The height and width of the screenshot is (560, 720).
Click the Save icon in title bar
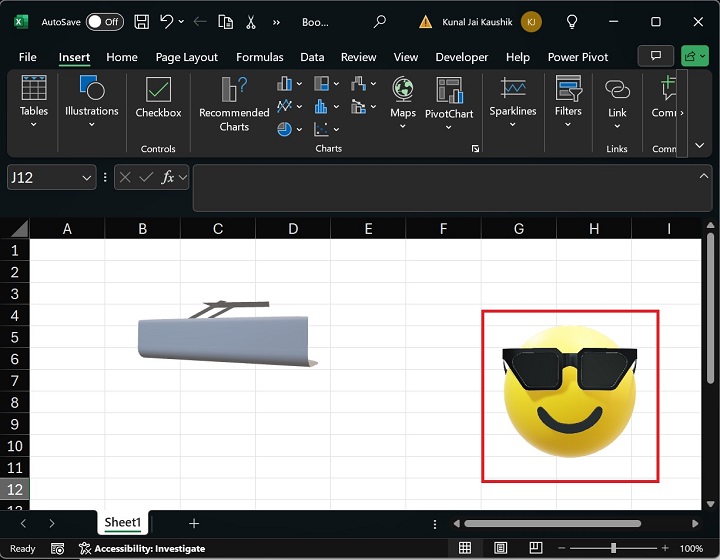pos(142,21)
